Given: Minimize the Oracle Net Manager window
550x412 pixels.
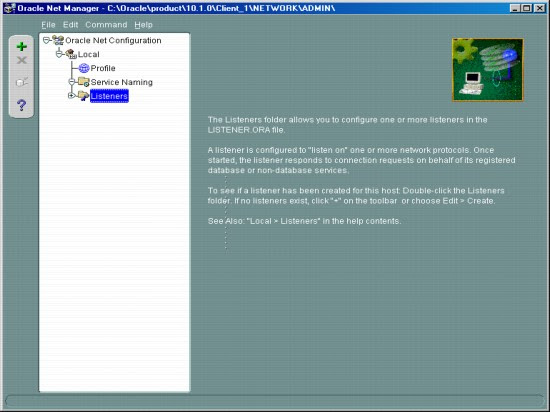Looking at the screenshot, I should click(x=515, y=8).
